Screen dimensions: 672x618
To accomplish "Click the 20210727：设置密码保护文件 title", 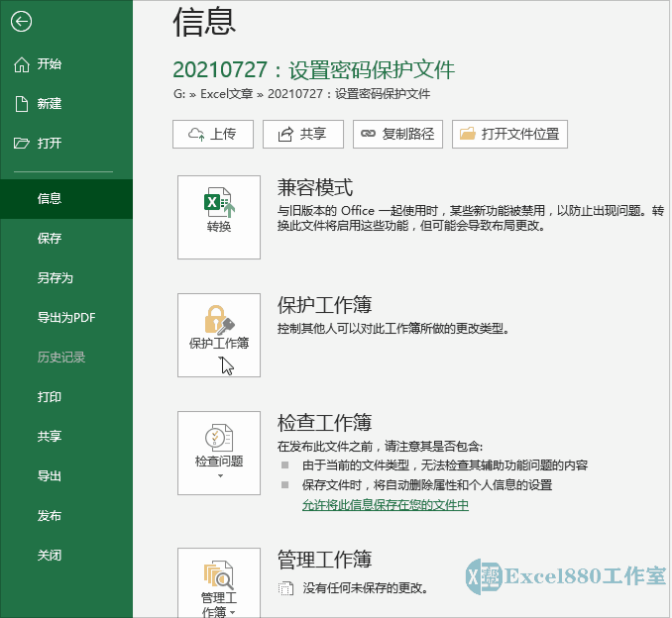I will click(x=313, y=69).
